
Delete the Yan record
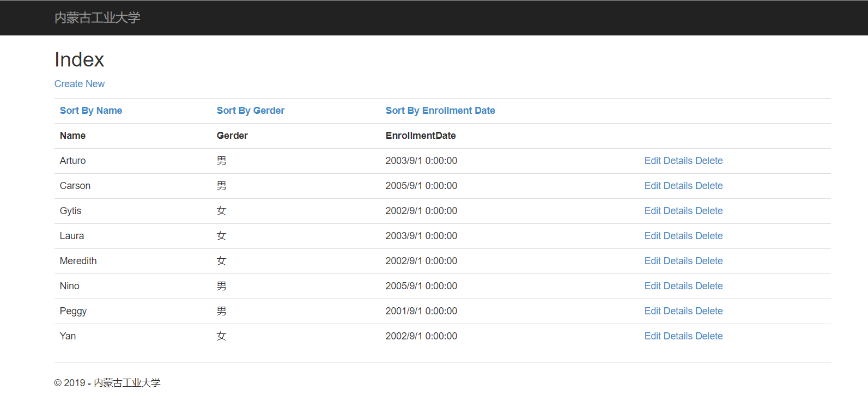(x=709, y=336)
